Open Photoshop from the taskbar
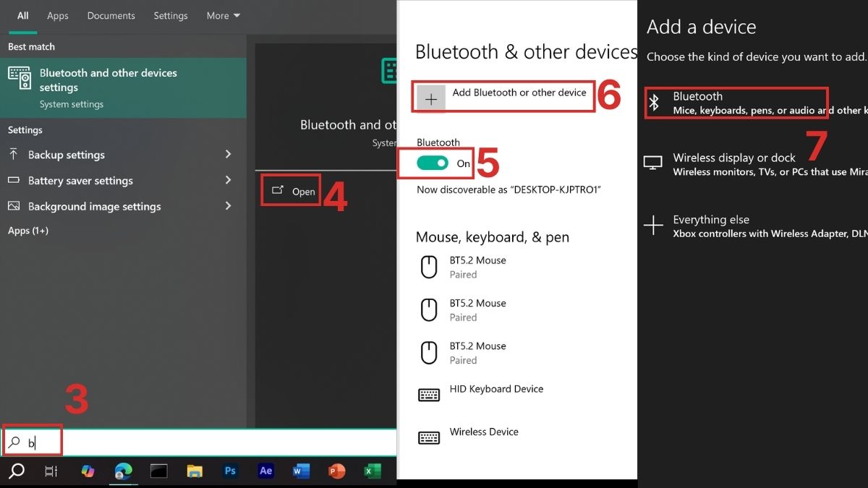 point(230,471)
